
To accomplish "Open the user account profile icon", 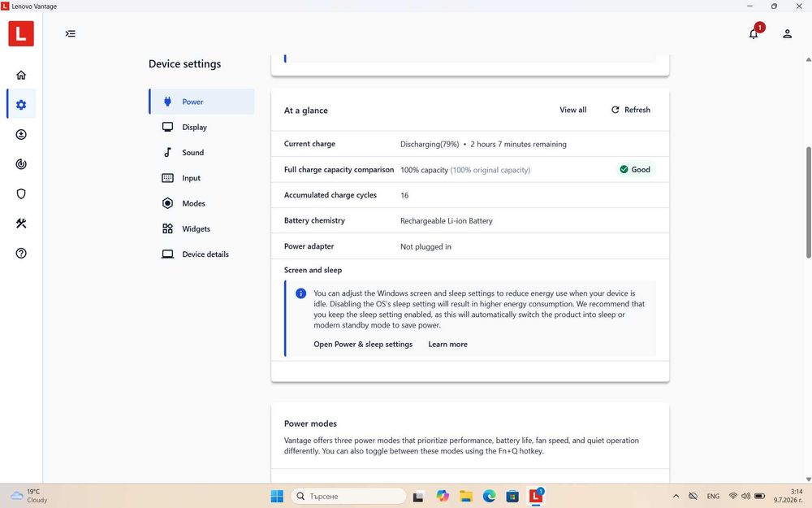I will point(787,33).
